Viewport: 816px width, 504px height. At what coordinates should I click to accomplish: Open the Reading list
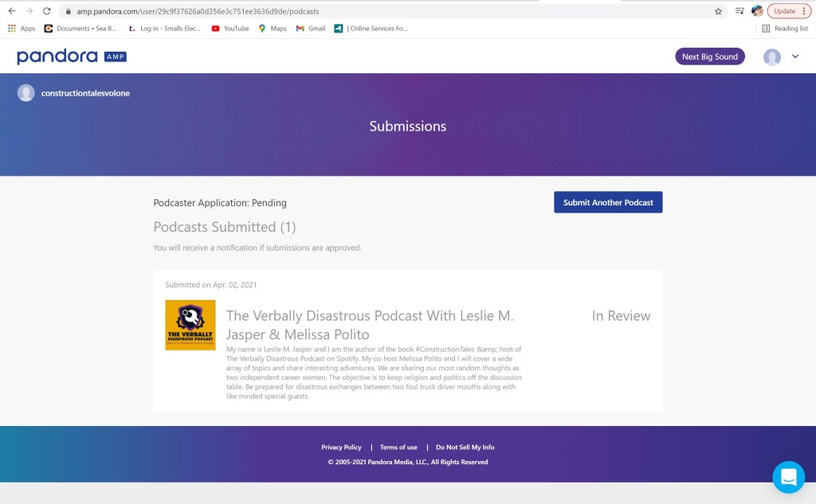click(785, 29)
